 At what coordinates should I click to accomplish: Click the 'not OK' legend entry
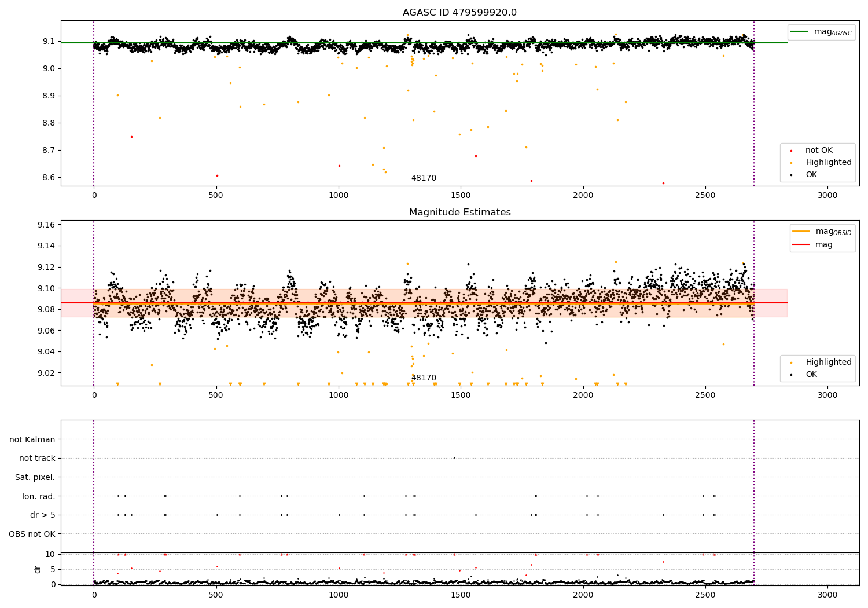pyautogui.click(x=819, y=151)
